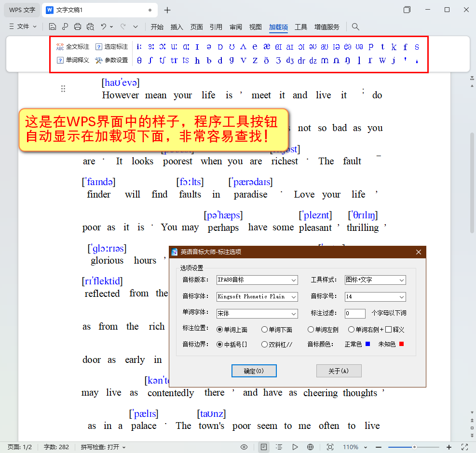
Task: Click the Print icon in the toolbar
Action: pos(78,27)
